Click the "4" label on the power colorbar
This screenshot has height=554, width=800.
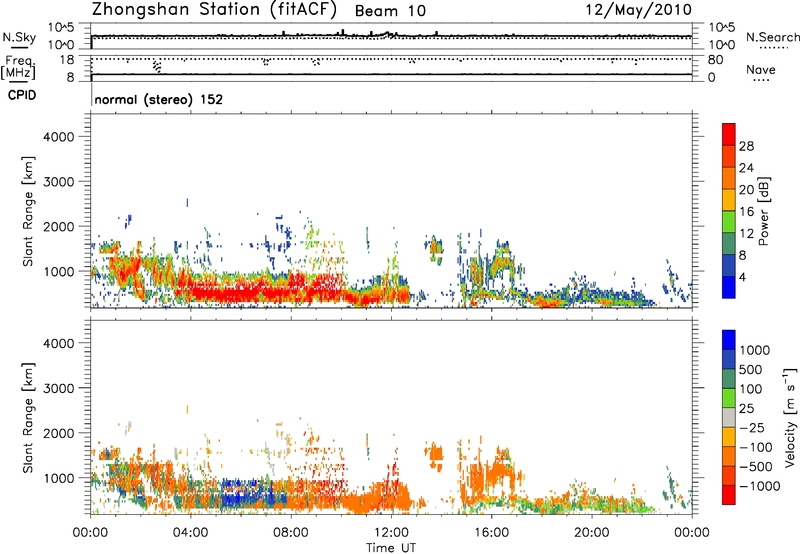pyautogui.click(x=743, y=278)
